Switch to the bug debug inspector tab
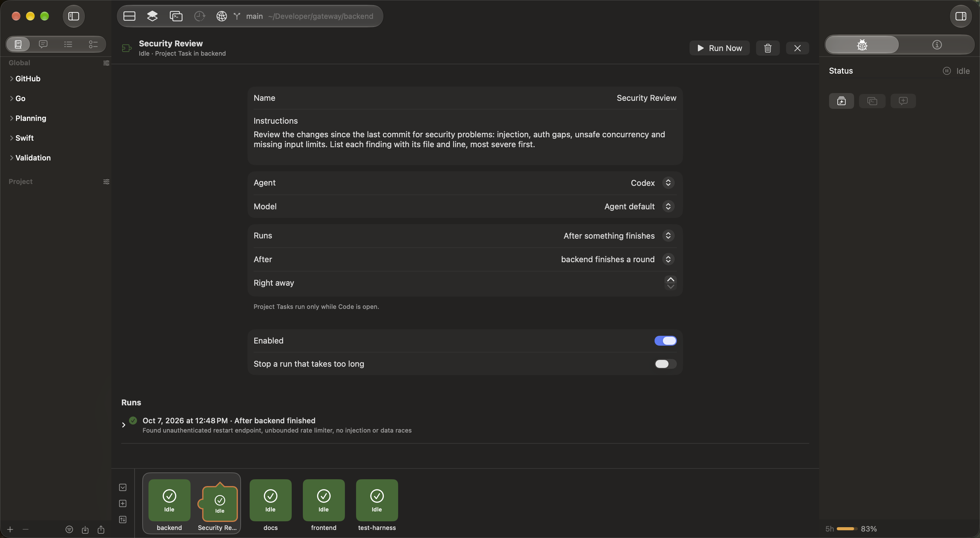Image resolution: width=980 pixels, height=538 pixels. (x=862, y=45)
